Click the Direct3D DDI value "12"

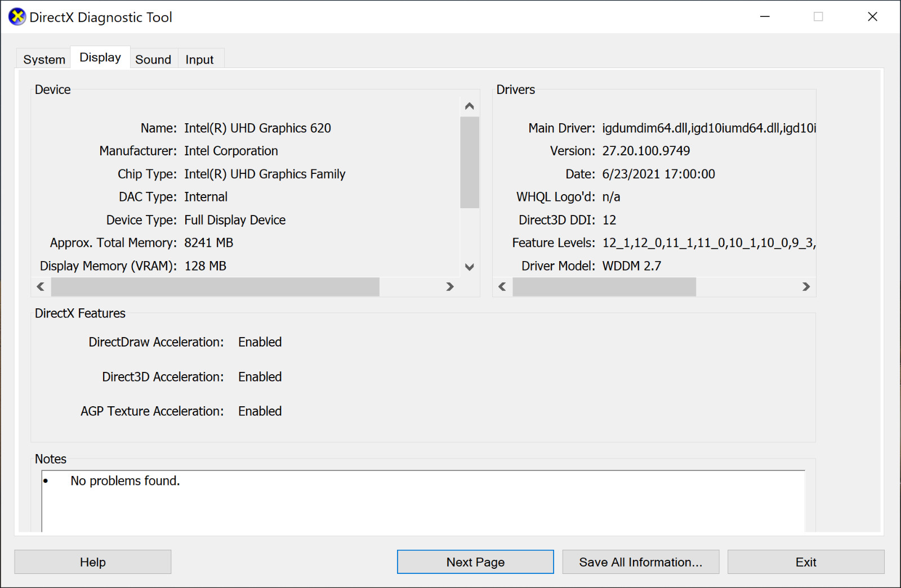click(609, 220)
